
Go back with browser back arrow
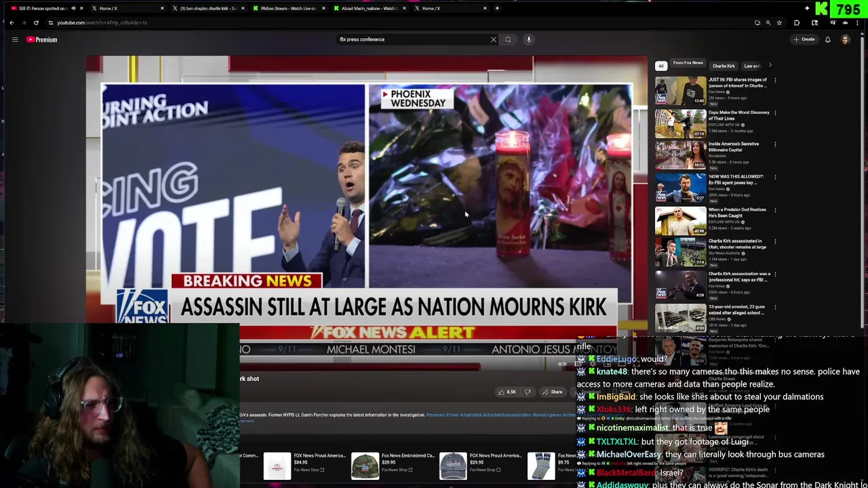[x=12, y=22]
